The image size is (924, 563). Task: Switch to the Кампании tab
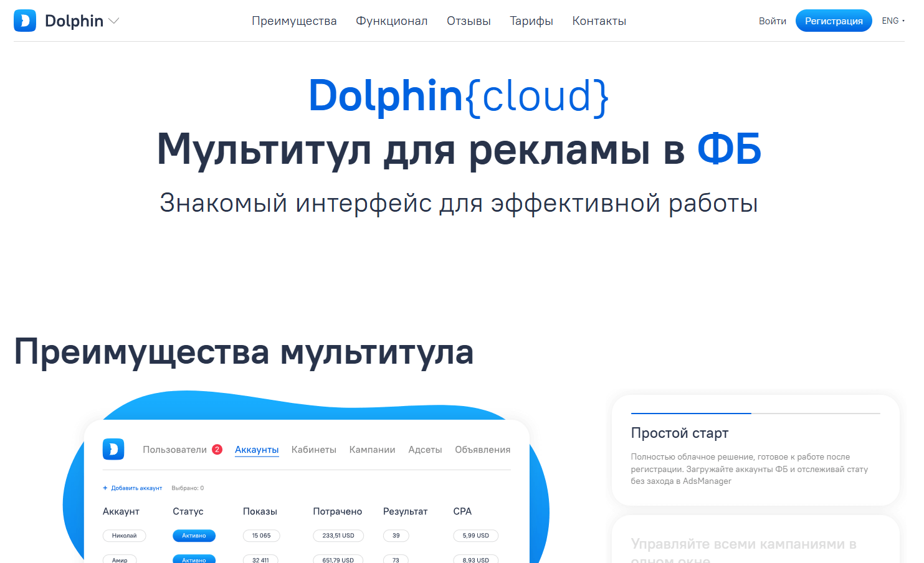pos(372,450)
